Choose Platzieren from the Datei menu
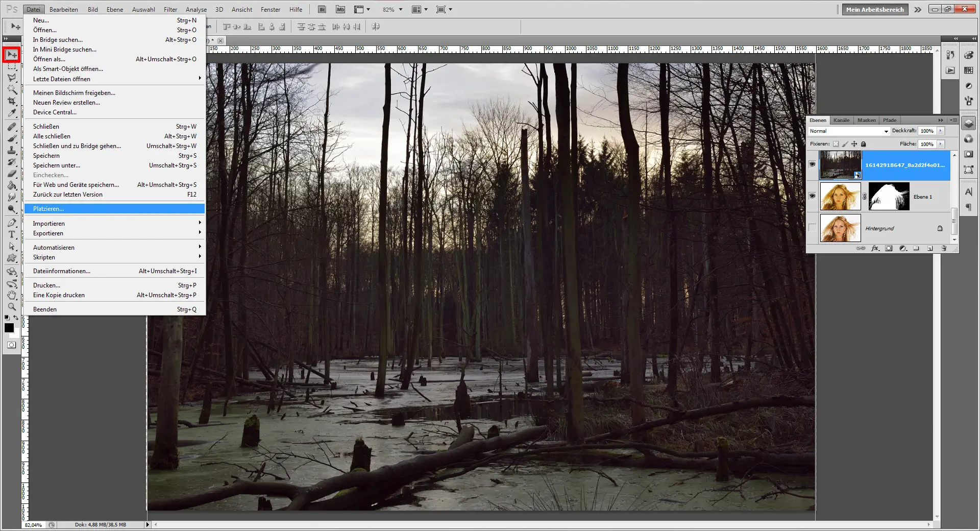 pyautogui.click(x=48, y=208)
